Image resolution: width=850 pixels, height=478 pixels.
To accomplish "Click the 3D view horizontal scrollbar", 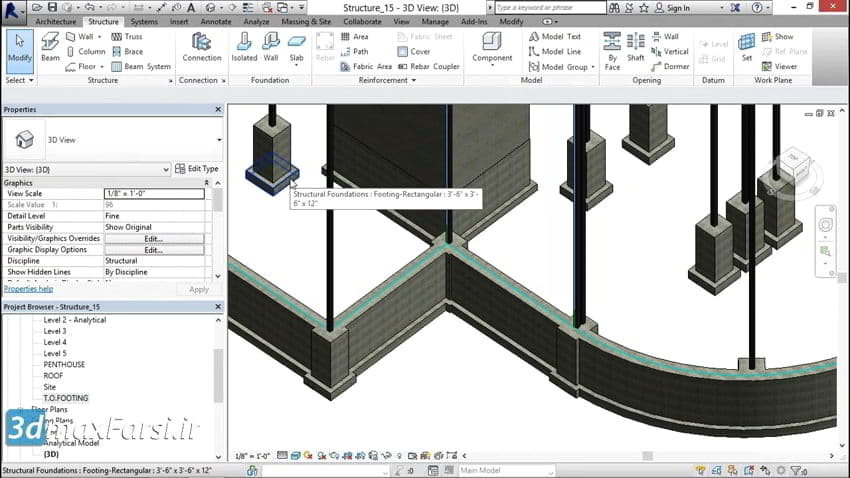I will (648, 456).
